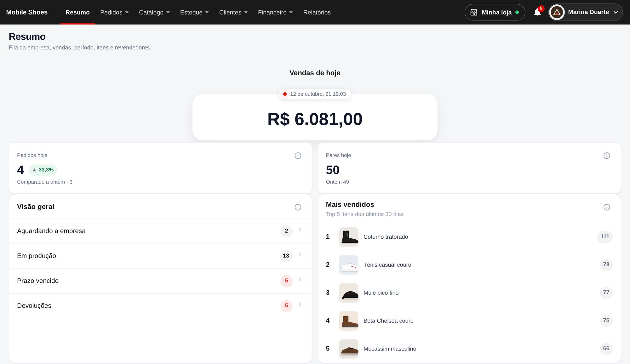The width and height of the screenshot is (630, 364).
Task: Click the Em produção count badge 13
Action: tap(286, 256)
